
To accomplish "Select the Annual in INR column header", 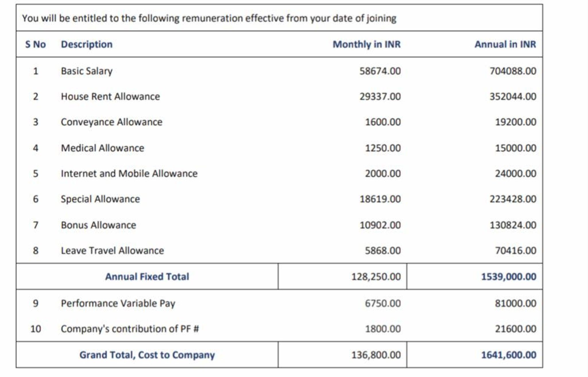I will 505,44.
